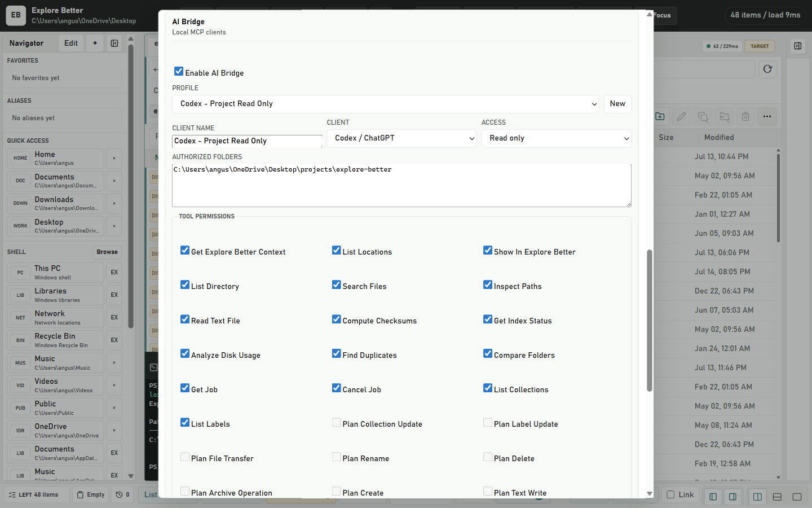
Task: Select single pane layout icon
Action: click(x=797, y=497)
